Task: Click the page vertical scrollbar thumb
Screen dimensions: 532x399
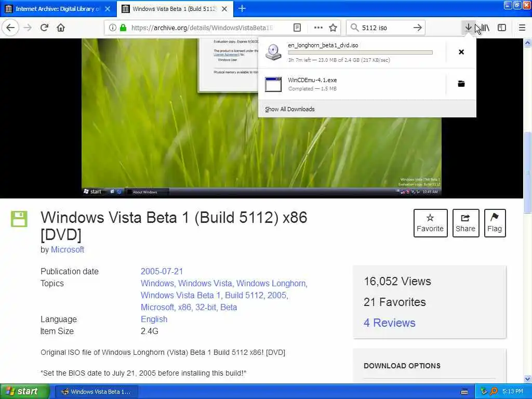Action: tap(528, 172)
